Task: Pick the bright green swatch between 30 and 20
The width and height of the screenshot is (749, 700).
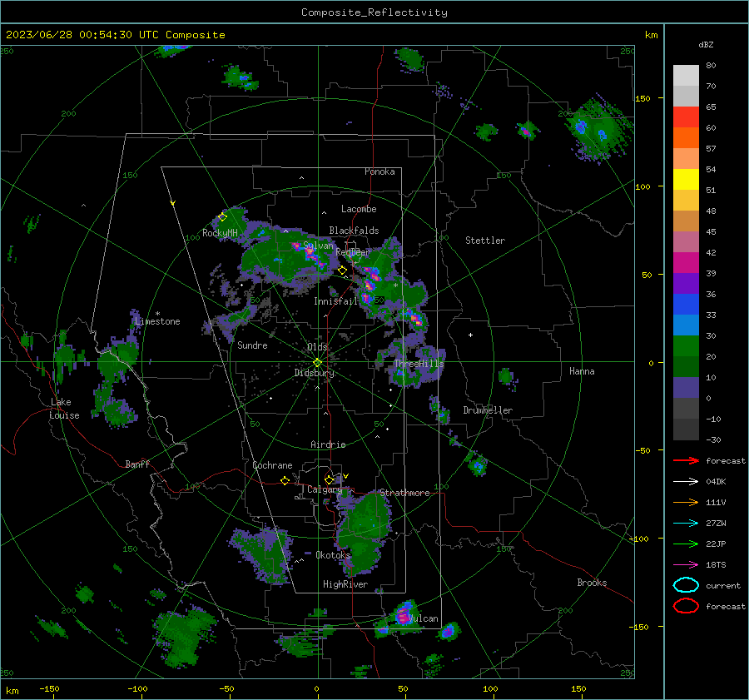Action: (686, 346)
